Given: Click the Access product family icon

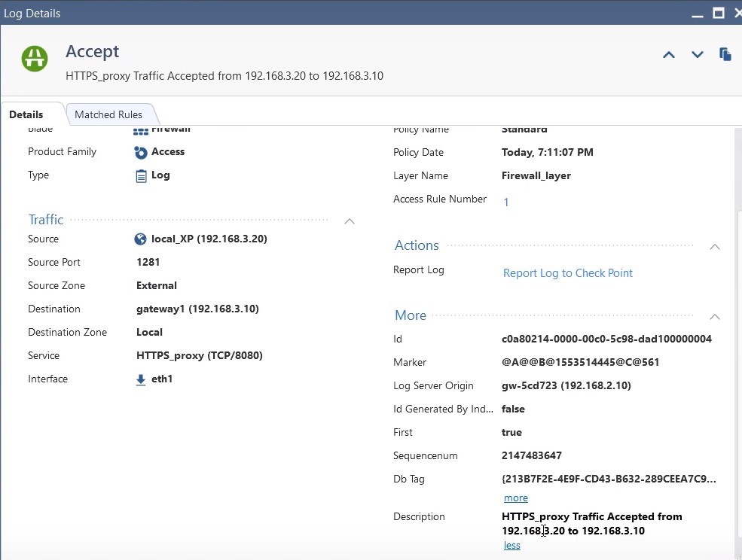Looking at the screenshot, I should coord(141,152).
